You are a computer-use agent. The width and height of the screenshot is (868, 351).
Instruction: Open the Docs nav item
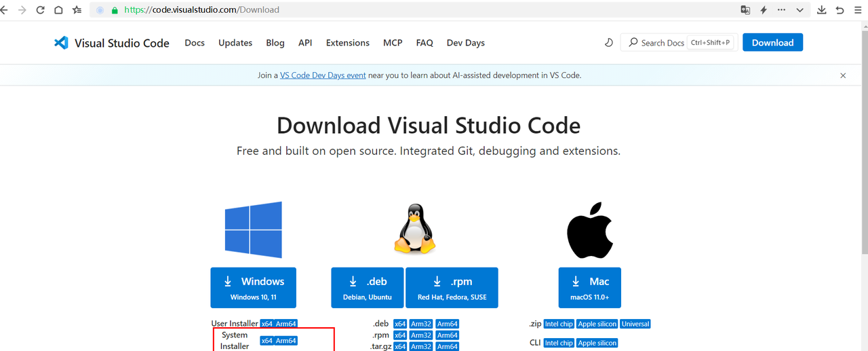pos(195,43)
